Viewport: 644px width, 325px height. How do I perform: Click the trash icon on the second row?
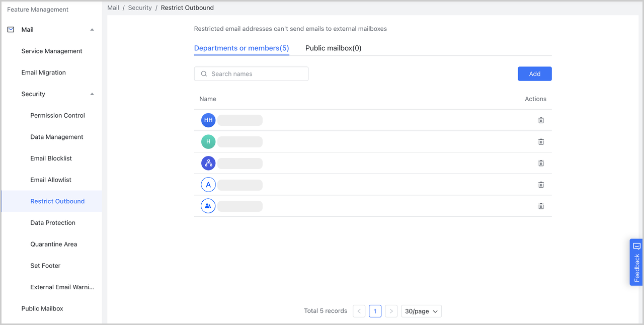[x=541, y=142]
